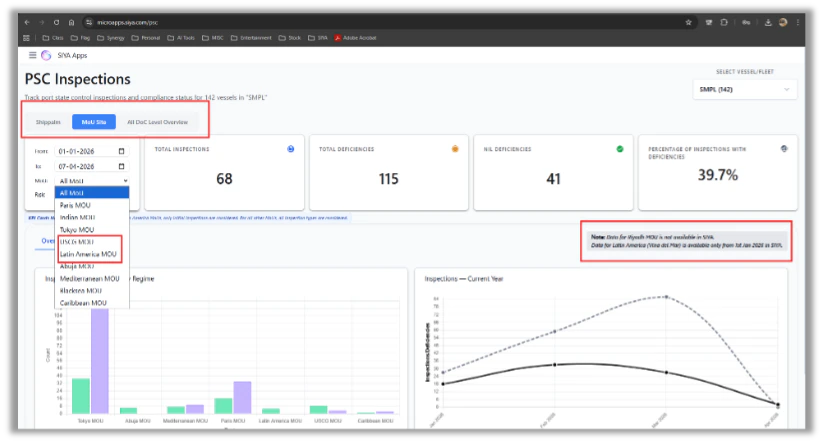
Task: Choose All MoU in the dropdown list
Action: click(x=92, y=193)
